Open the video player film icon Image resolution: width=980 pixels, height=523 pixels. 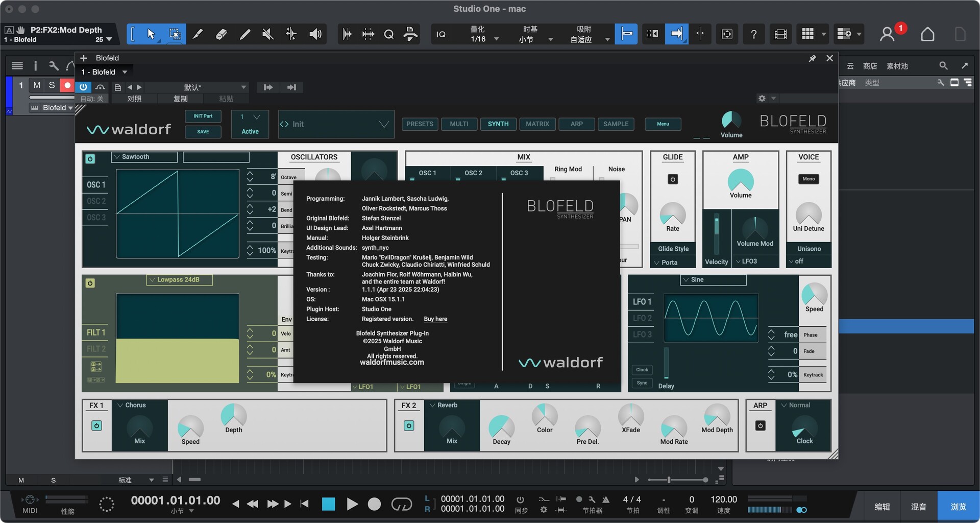click(780, 34)
